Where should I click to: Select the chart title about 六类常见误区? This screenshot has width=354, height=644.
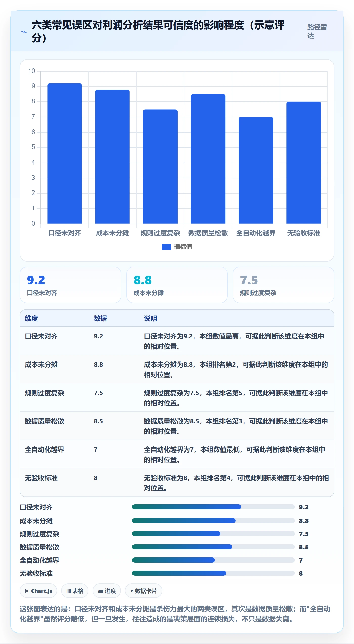(158, 31)
